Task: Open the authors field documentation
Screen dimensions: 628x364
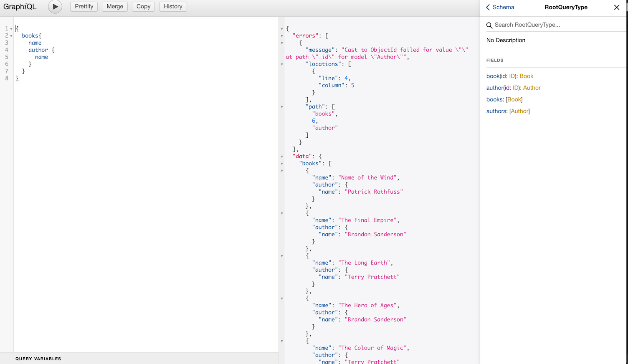Action: (497, 111)
